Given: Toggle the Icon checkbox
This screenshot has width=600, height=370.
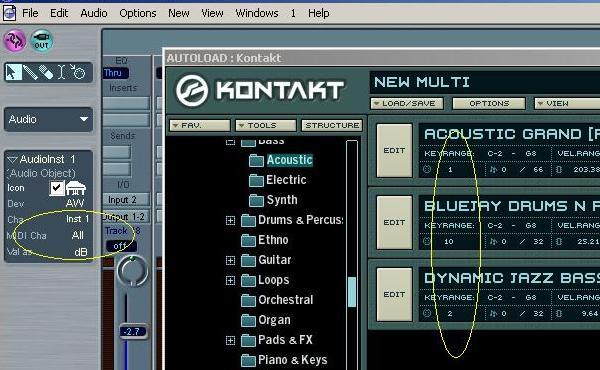Looking at the screenshot, I should tap(57, 188).
